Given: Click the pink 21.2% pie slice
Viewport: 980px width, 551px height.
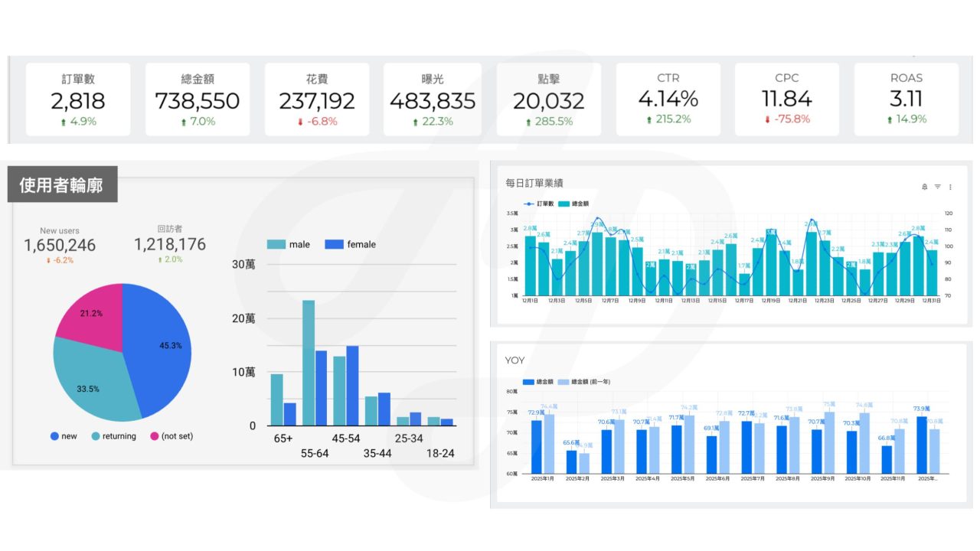Looking at the screenshot, I should coord(90,314).
